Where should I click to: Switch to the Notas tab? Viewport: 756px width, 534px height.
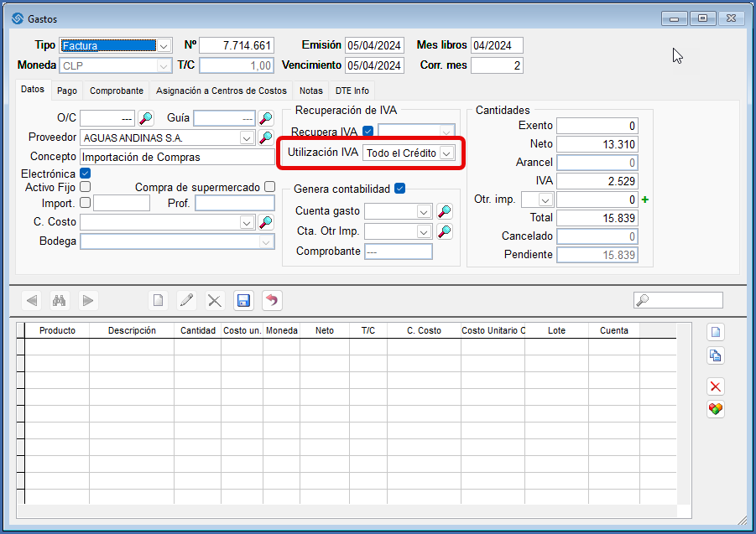pyautogui.click(x=311, y=91)
